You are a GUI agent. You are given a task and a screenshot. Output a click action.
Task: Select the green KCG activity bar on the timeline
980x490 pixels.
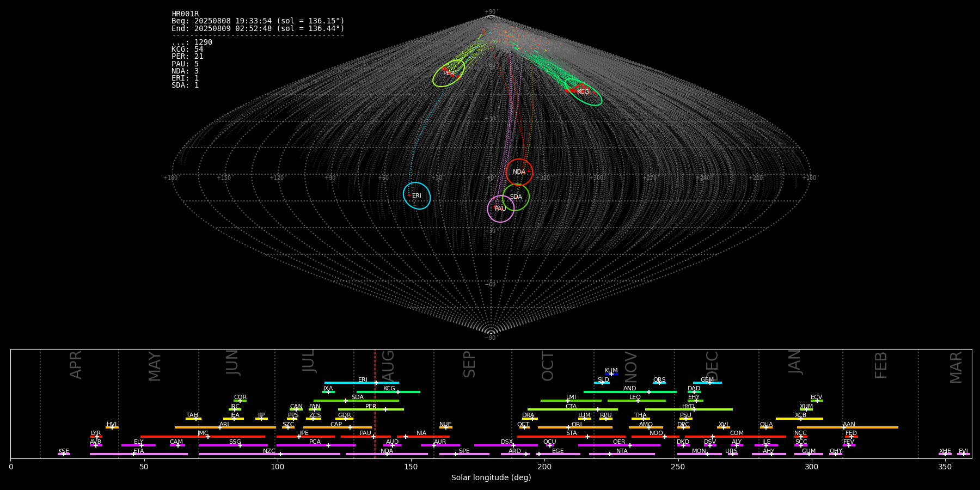click(x=388, y=392)
